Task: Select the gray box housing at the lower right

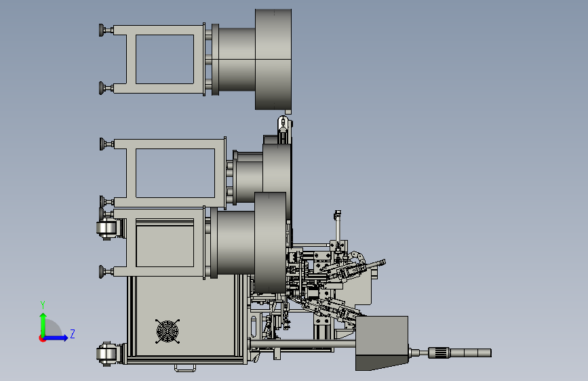Action: tap(382, 343)
